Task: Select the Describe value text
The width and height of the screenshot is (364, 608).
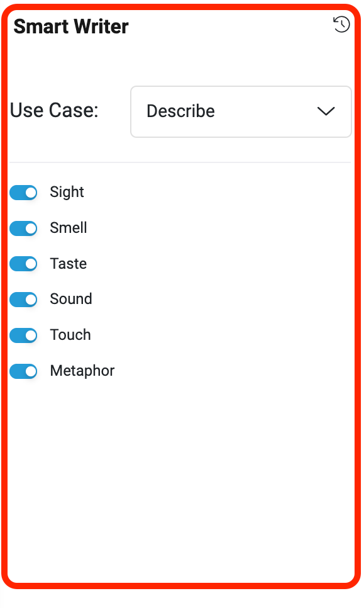Action: [x=180, y=111]
